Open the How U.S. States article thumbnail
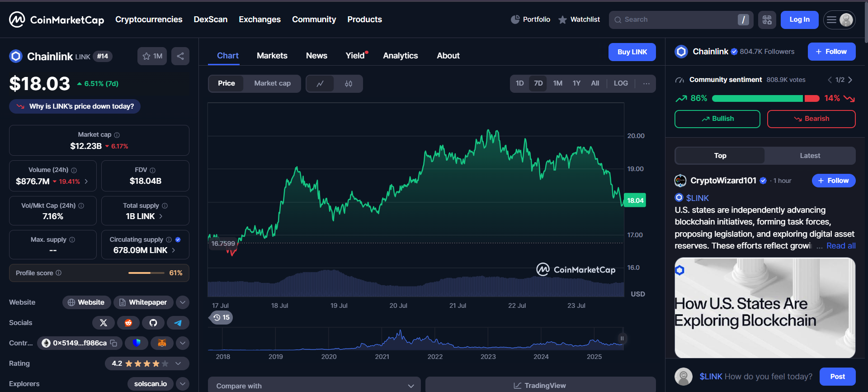Image resolution: width=868 pixels, height=392 pixels. tap(765, 308)
